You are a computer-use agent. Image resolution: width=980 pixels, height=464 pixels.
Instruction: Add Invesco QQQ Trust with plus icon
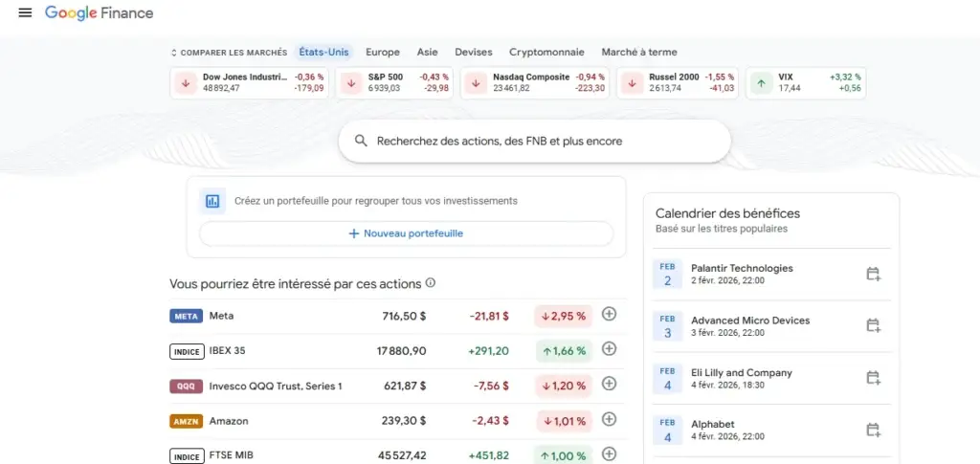(x=609, y=384)
